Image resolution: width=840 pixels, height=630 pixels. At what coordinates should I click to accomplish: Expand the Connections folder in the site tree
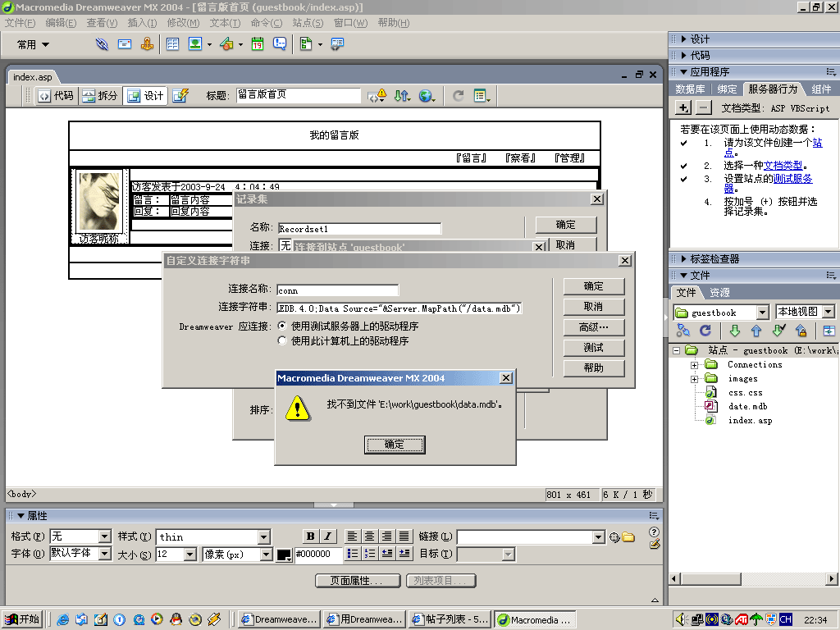(694, 365)
